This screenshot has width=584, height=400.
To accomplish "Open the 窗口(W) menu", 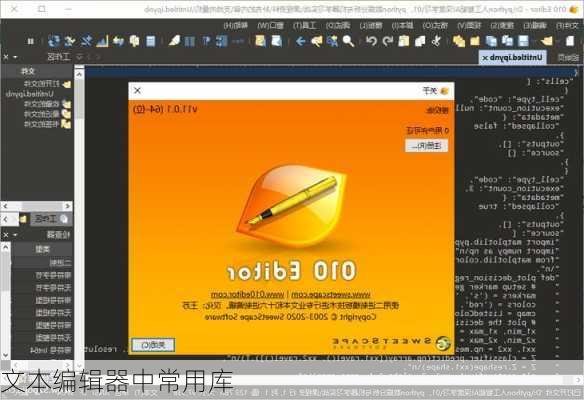I will (x=270, y=25).
